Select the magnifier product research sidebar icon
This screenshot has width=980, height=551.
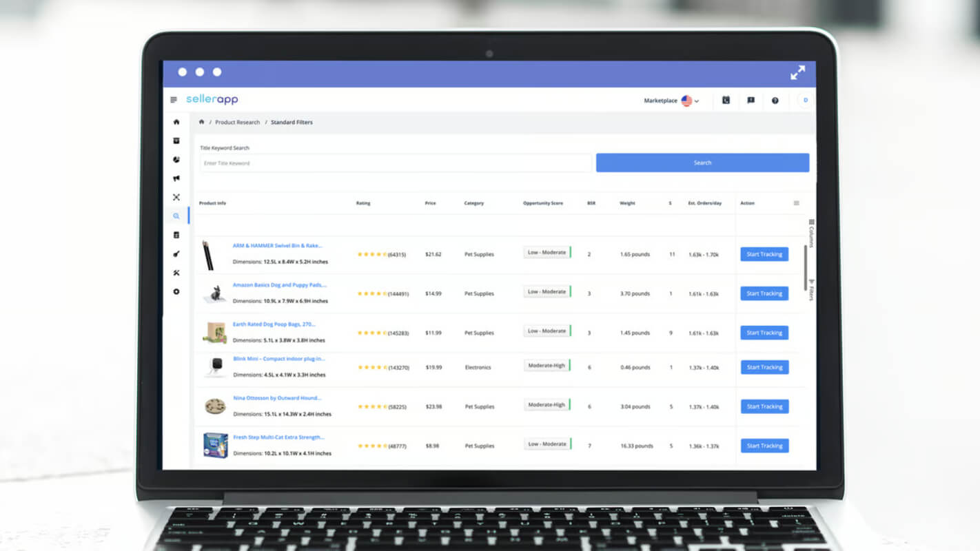pyautogui.click(x=176, y=216)
